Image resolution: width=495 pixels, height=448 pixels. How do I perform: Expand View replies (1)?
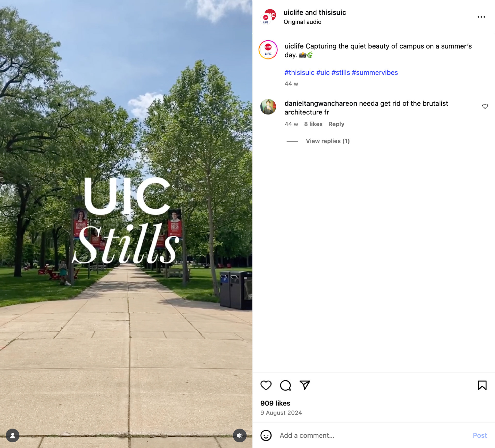pos(327,141)
